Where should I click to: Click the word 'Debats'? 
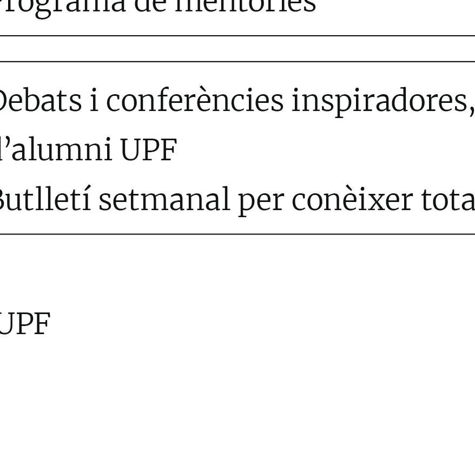[x=41, y=101]
